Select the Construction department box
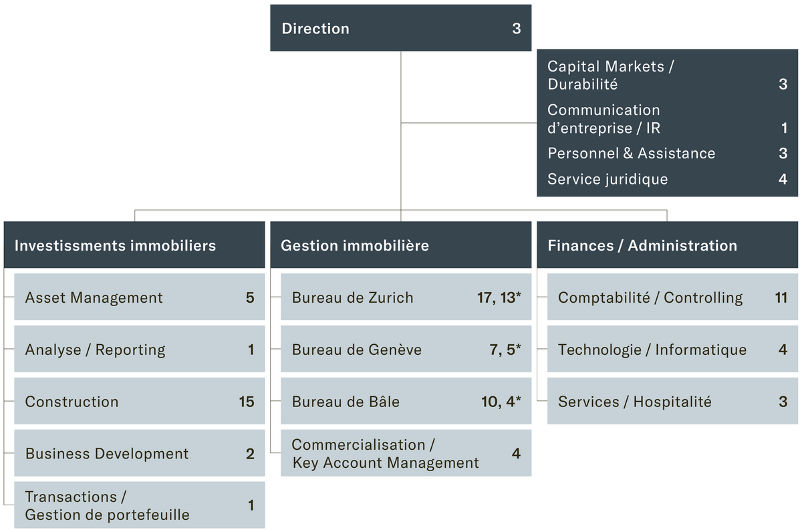Screen dimensions: 802x532 tap(139, 402)
